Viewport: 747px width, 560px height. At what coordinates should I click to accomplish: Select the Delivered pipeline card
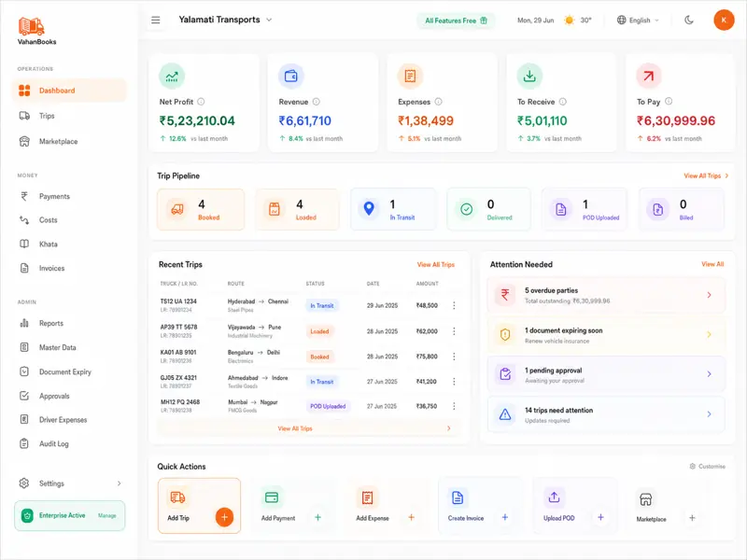pyautogui.click(x=488, y=209)
